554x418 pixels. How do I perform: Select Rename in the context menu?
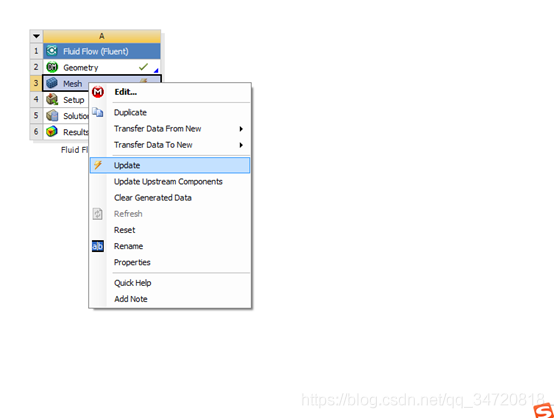[x=170, y=246]
